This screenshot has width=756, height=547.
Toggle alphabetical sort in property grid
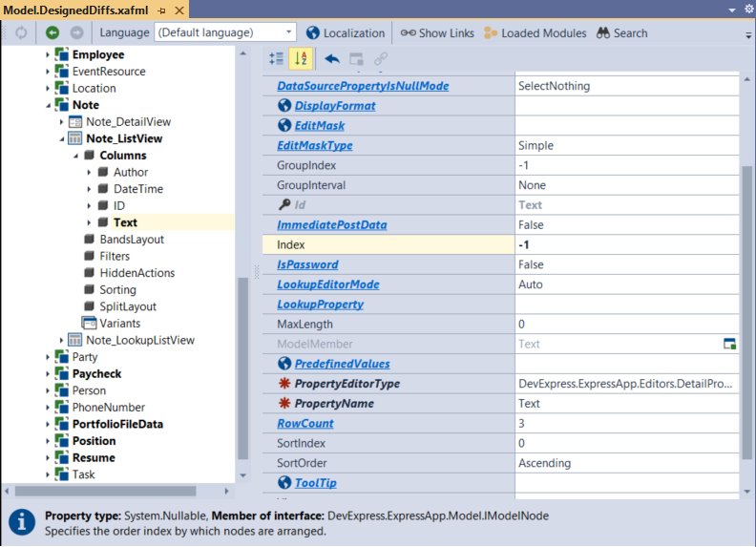[x=301, y=59]
